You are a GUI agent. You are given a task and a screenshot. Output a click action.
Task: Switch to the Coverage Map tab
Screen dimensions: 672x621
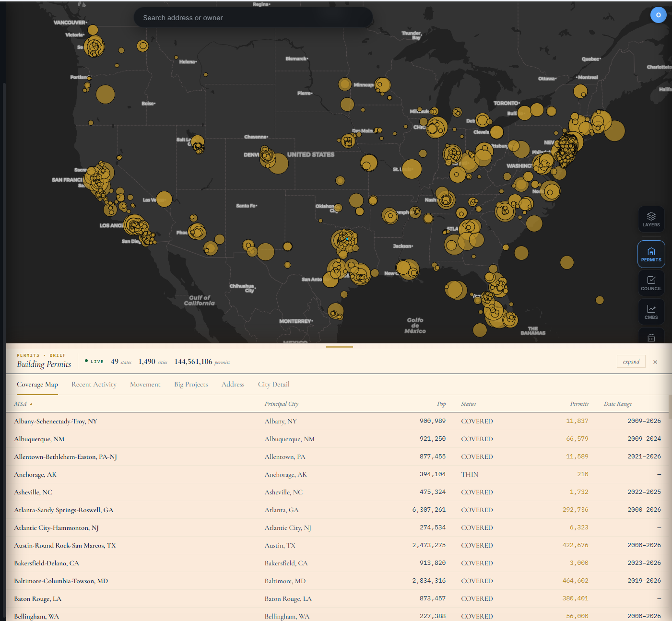click(x=37, y=385)
